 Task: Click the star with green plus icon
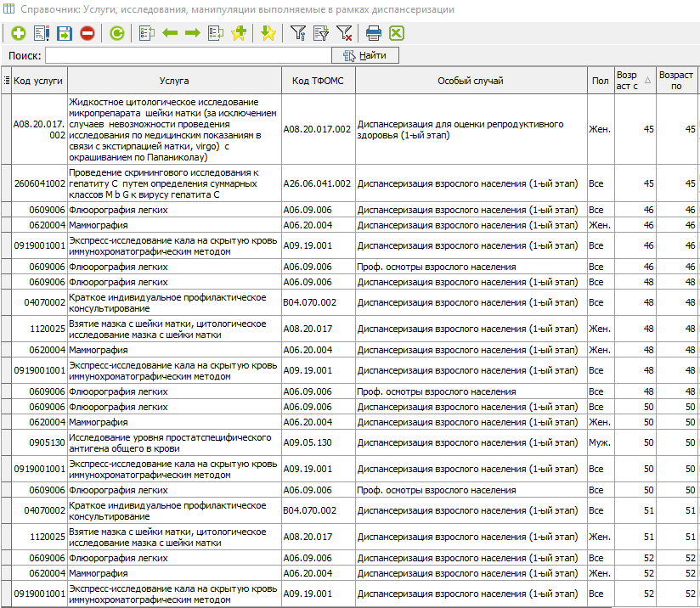(x=238, y=34)
